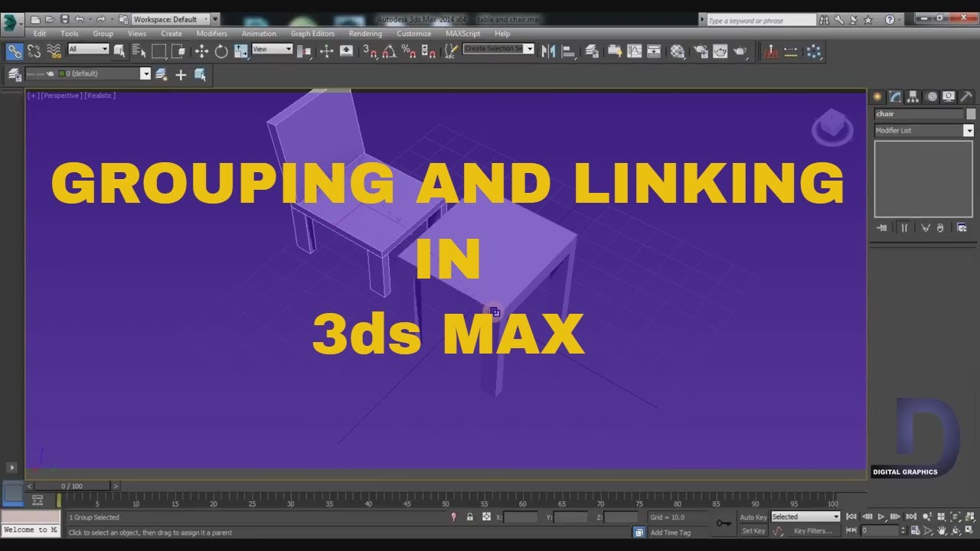Click the Render Production teapot icon
This screenshot has height=551, width=980.
(740, 51)
